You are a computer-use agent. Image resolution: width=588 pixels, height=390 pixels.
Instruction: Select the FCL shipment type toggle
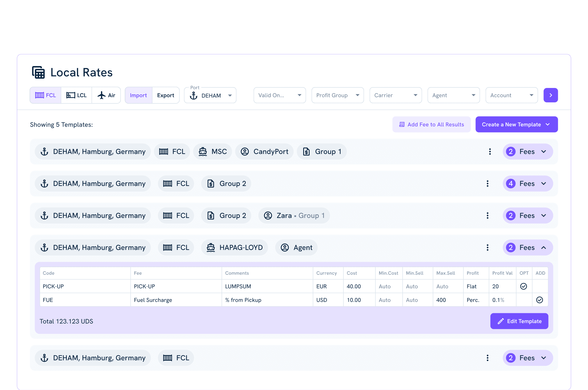[46, 95]
